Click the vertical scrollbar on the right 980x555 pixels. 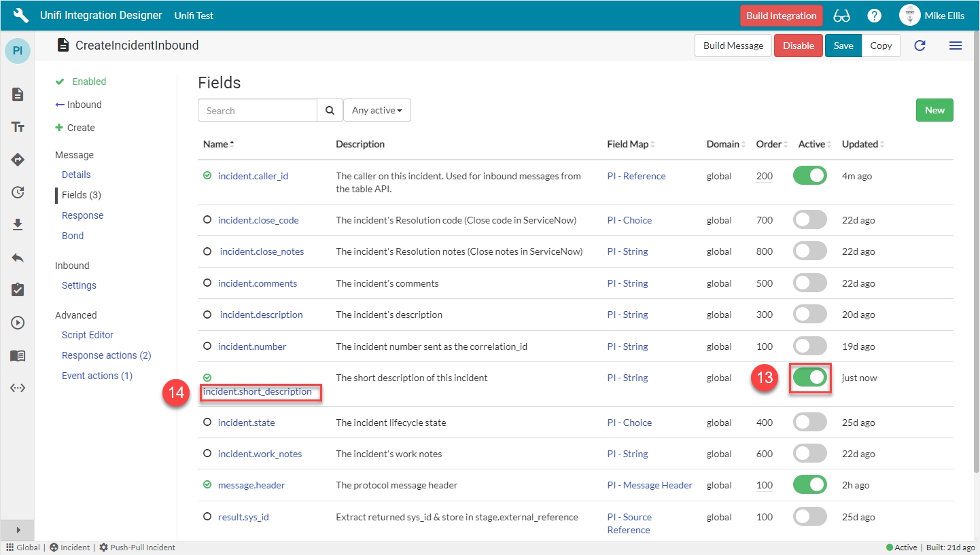coord(976,272)
